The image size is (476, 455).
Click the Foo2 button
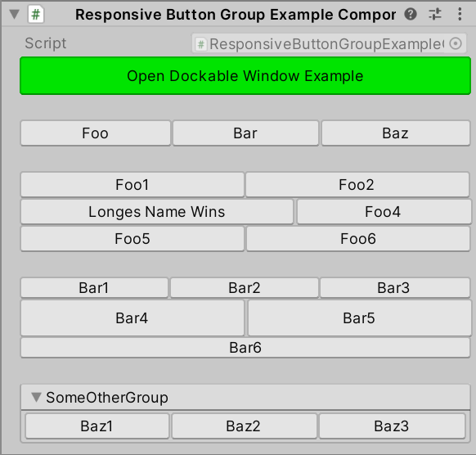click(357, 185)
